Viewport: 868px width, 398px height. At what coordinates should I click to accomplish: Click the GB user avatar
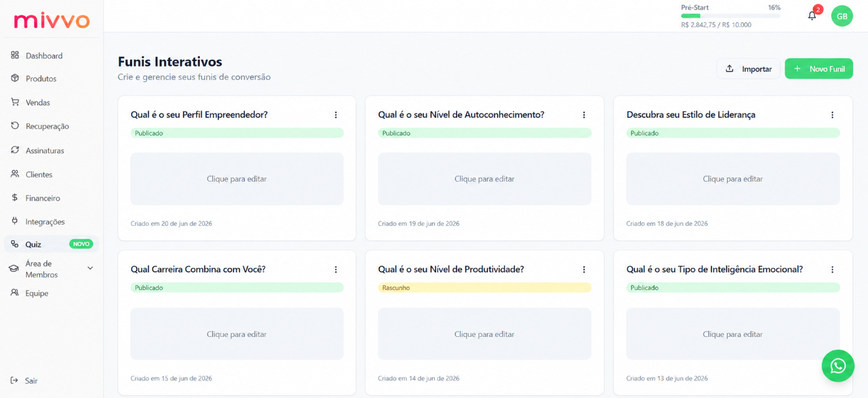(842, 16)
